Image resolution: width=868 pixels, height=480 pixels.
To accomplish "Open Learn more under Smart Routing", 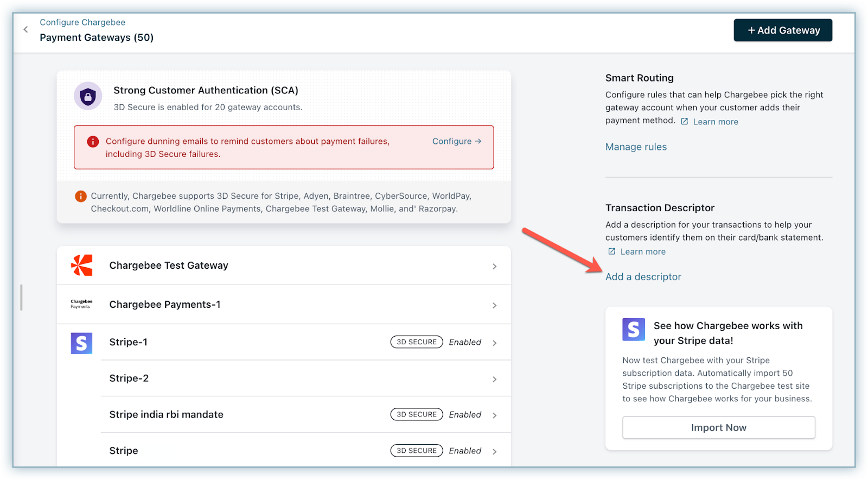I will click(715, 122).
